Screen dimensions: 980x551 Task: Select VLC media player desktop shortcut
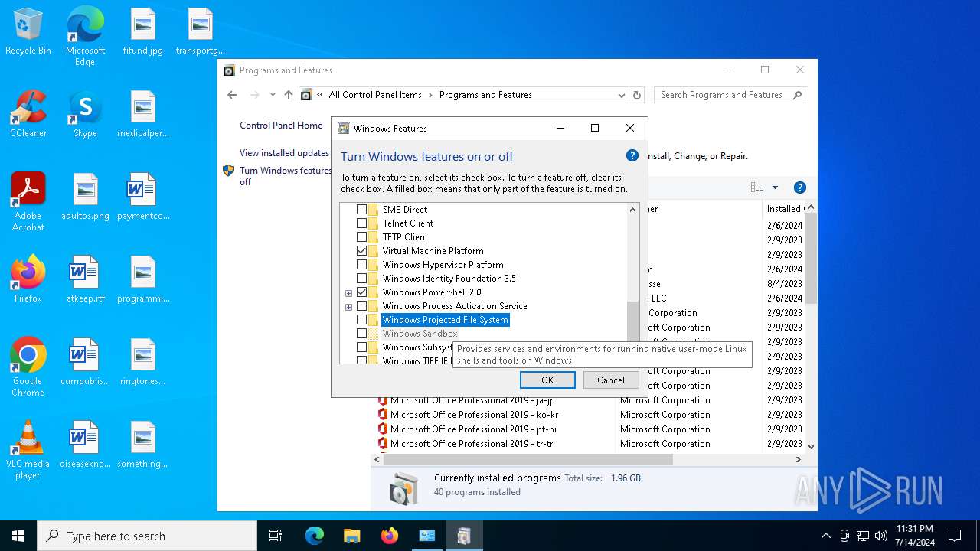(28, 450)
